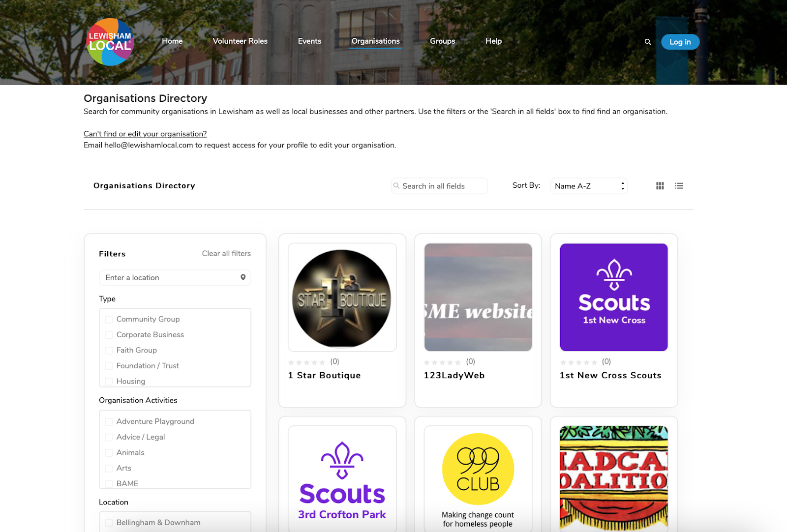
Task: Tick the BAME activity checkbox
Action: point(109,484)
